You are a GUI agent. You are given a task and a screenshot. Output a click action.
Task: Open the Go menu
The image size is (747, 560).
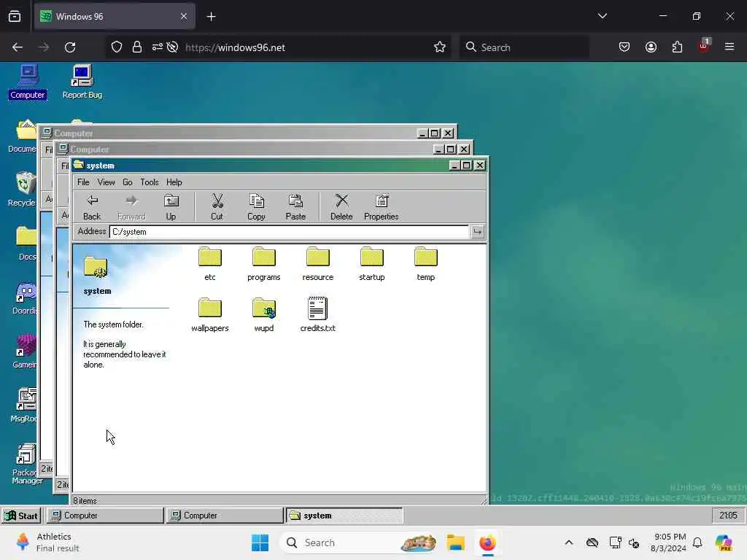tap(127, 182)
